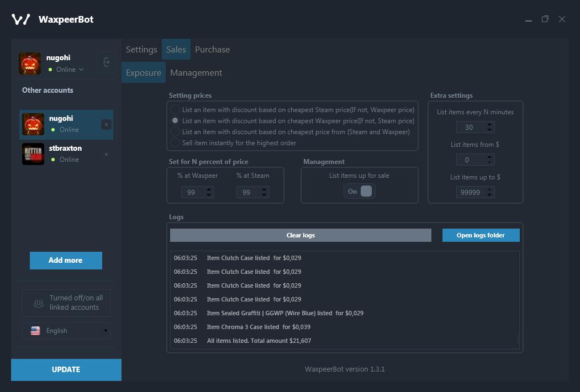This screenshot has height=392, width=580.
Task: Click WaxpeerBot version 1.3.1 text
Action: (345, 369)
